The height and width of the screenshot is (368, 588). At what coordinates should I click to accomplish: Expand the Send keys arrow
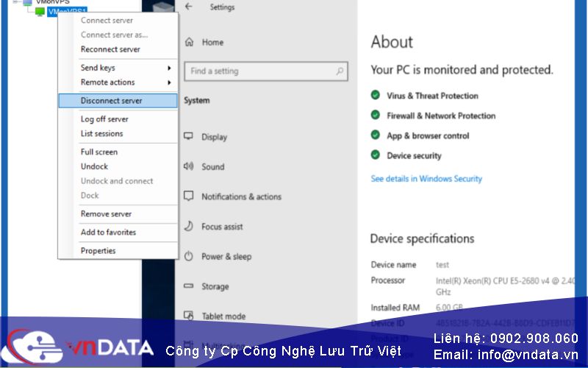[x=169, y=68]
